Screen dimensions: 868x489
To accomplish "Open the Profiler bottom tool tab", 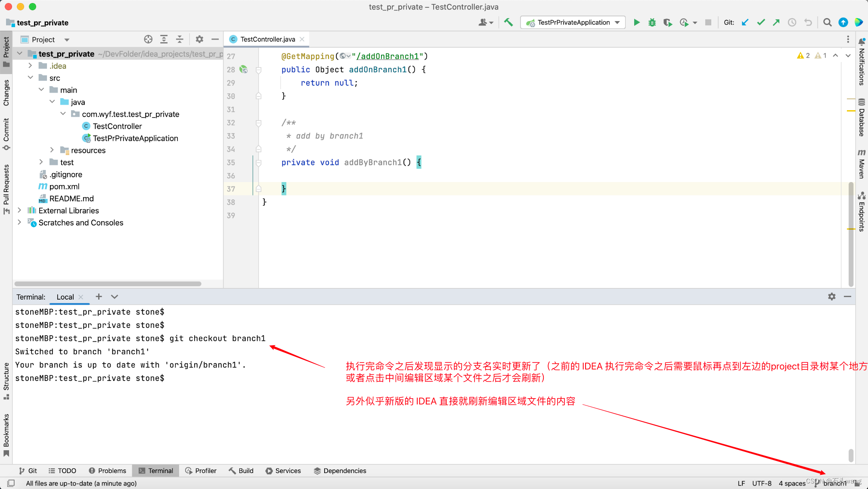I will [x=201, y=470].
